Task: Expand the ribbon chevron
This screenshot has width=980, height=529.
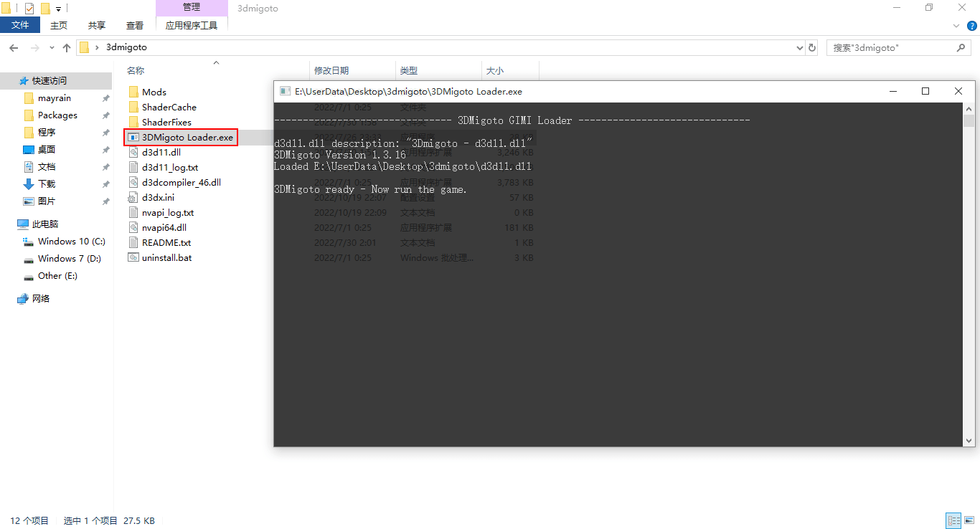Action: coord(956,25)
